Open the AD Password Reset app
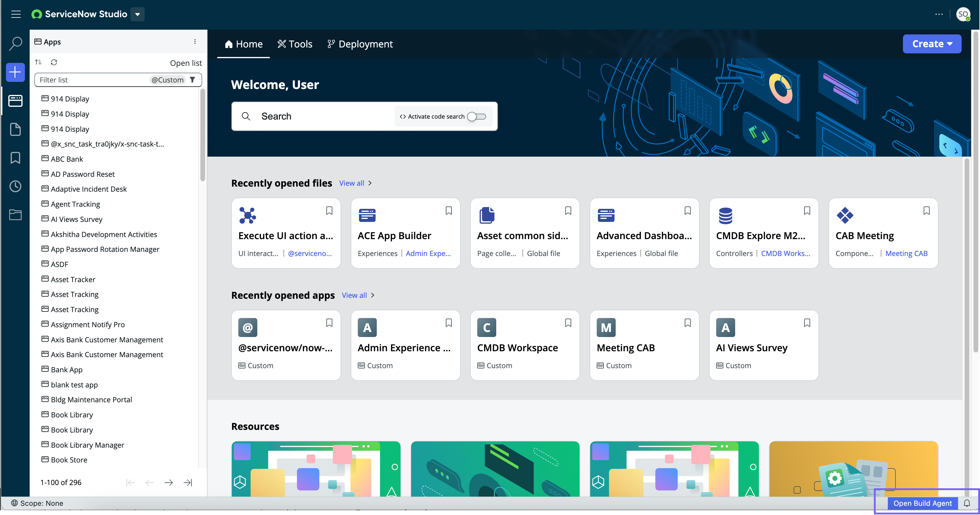 tap(82, 174)
